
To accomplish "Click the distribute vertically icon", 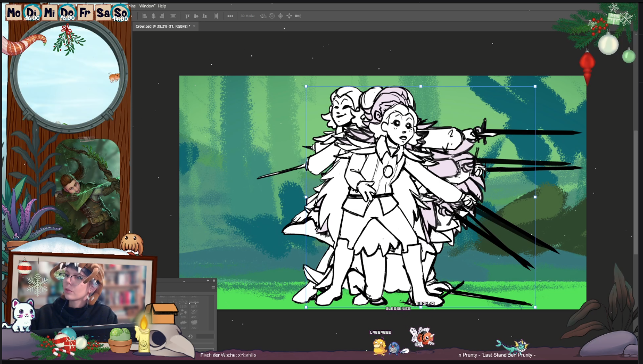I will point(173,16).
